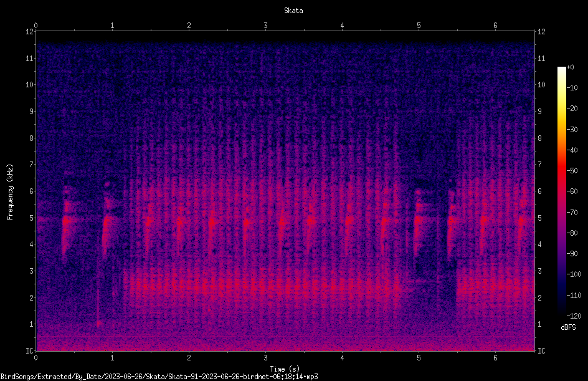This screenshot has width=588, height=381.
Task: Click the "-80" color scale label
Action: pyautogui.click(x=572, y=233)
